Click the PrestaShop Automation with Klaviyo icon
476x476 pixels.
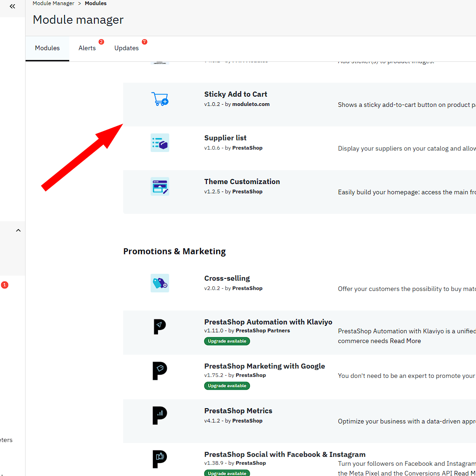tap(160, 327)
